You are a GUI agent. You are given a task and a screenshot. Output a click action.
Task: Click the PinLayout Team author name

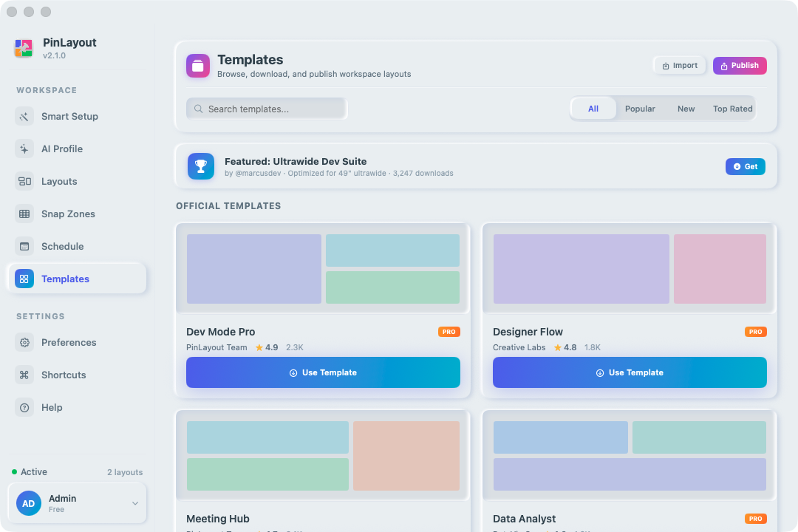(216, 348)
